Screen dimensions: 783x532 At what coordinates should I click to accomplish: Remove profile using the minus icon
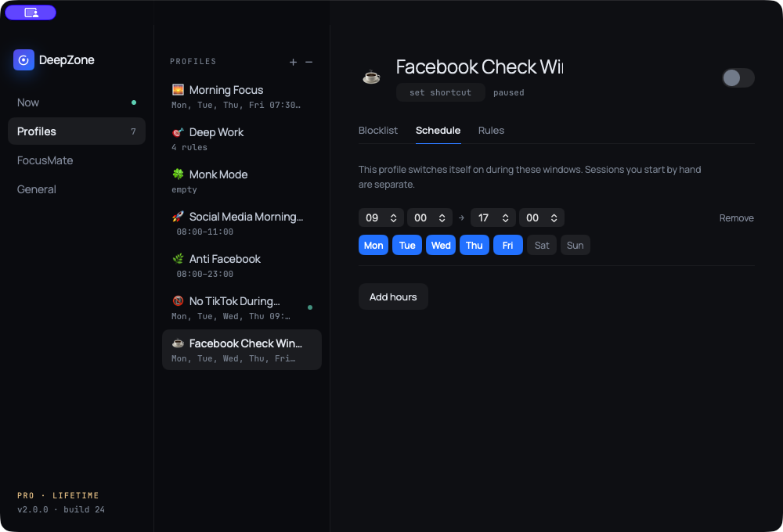[x=309, y=62]
